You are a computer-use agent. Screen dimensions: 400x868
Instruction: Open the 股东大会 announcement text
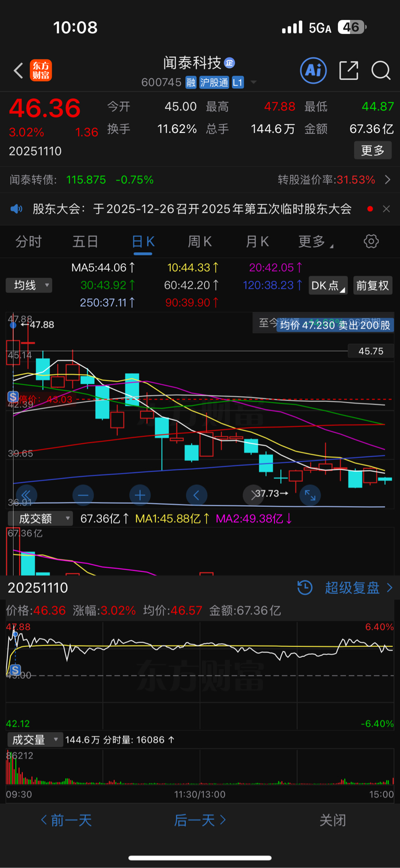point(192,209)
